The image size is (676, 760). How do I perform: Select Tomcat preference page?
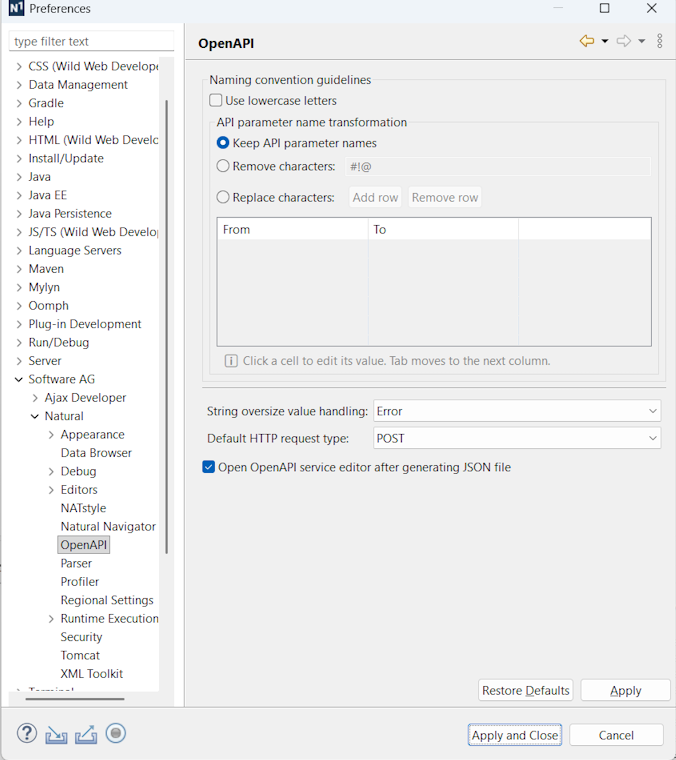click(80, 656)
